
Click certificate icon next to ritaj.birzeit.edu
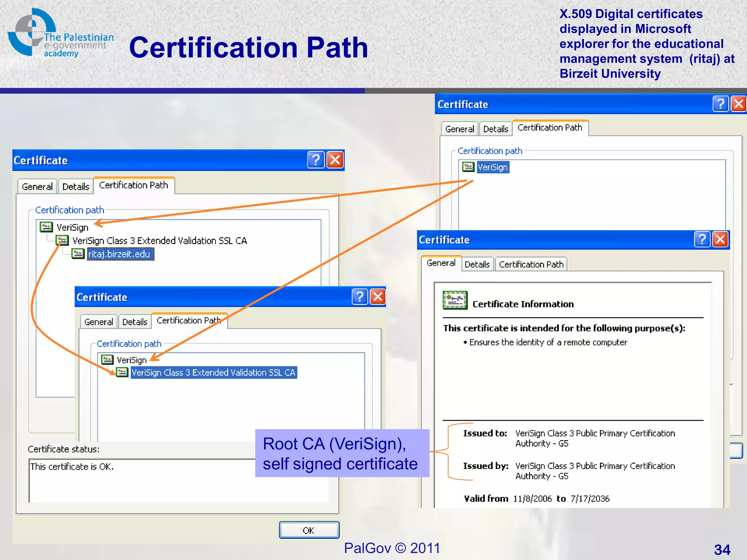tap(78, 253)
